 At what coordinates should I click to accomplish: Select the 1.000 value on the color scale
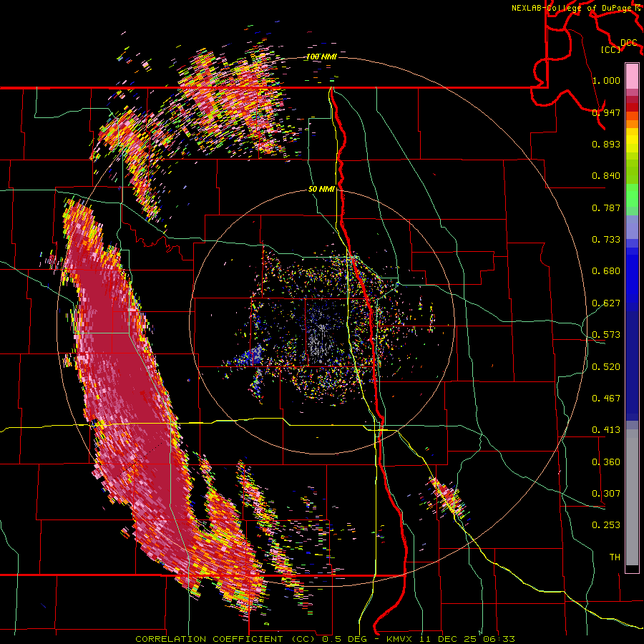click(606, 80)
